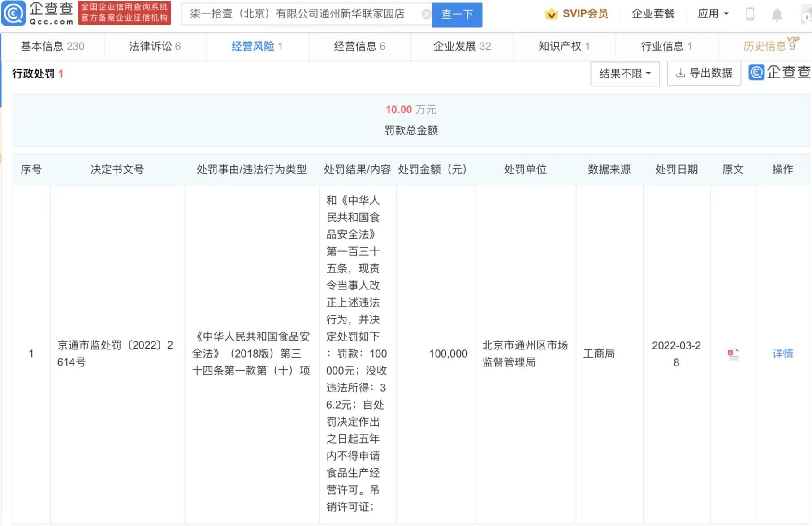Click the 10.00 万元 total fine figure
Viewport: 812px width, 526px height.
[x=411, y=109]
